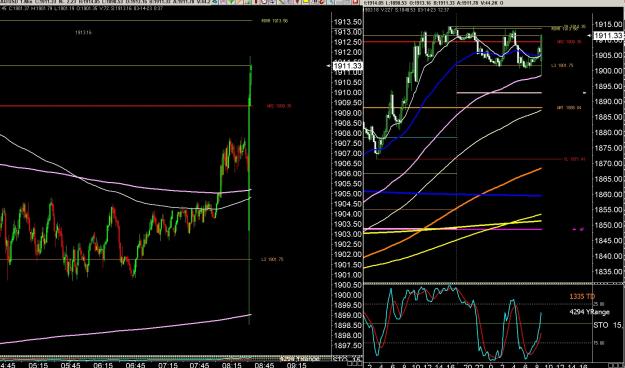
Task: Select the 1913.50 price label
Action: [x=348, y=21]
